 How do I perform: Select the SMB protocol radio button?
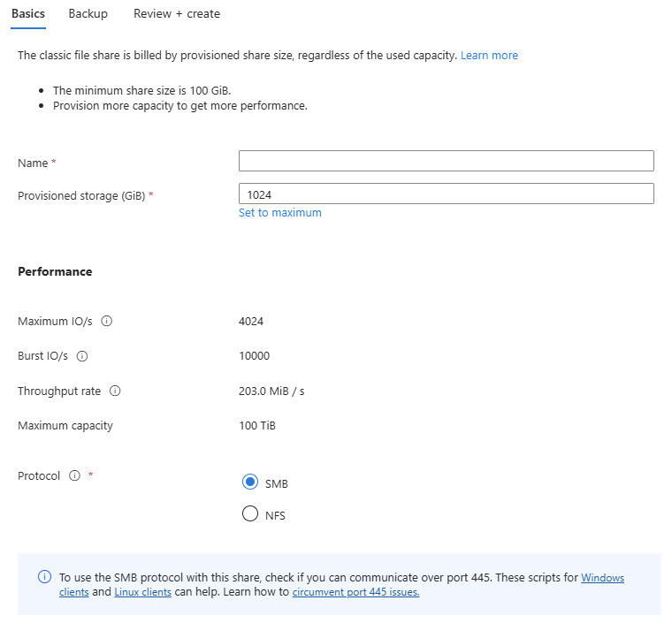[x=250, y=482]
